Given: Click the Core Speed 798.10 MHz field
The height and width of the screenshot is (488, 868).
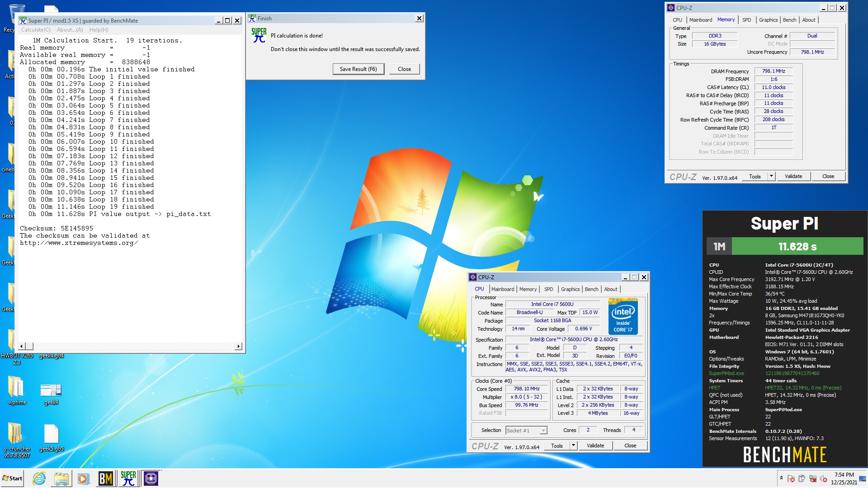Looking at the screenshot, I should coord(527,389).
